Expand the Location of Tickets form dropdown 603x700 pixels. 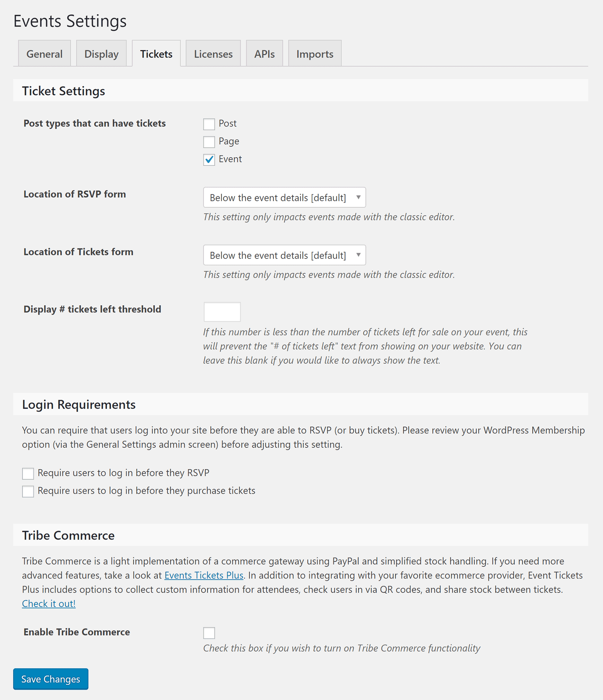tap(285, 255)
